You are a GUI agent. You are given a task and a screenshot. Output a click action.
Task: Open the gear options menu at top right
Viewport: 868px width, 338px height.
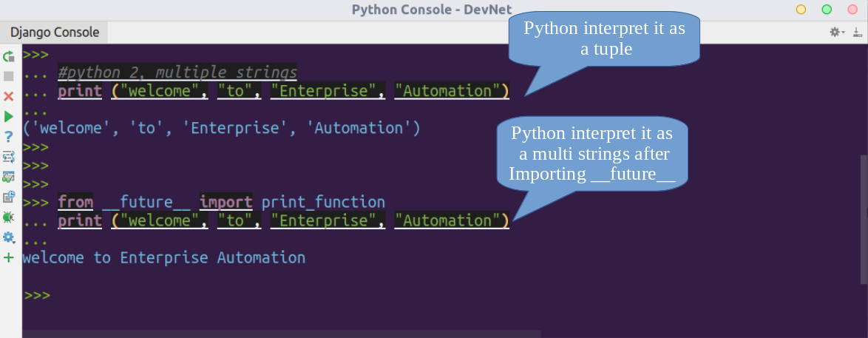pyautogui.click(x=836, y=32)
